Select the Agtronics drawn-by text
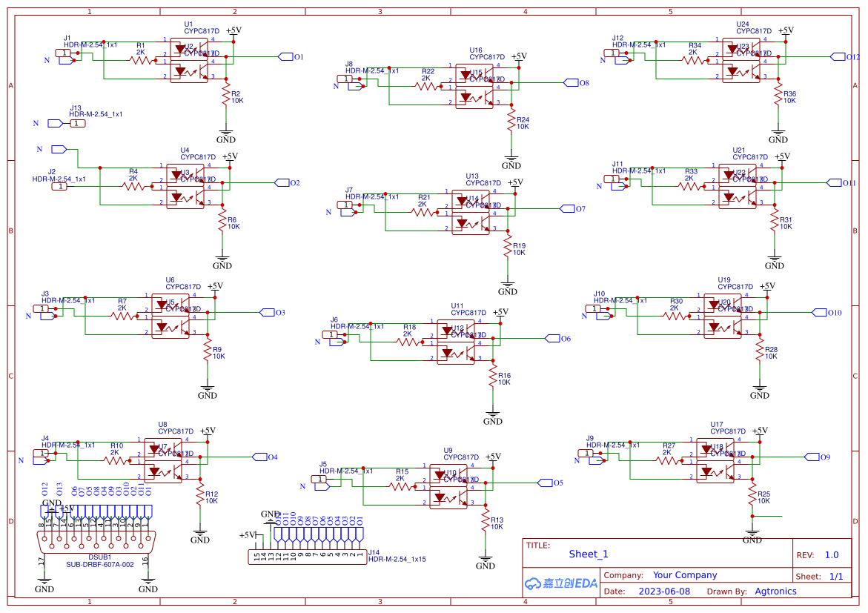The height and width of the screenshot is (613, 868). click(x=775, y=592)
